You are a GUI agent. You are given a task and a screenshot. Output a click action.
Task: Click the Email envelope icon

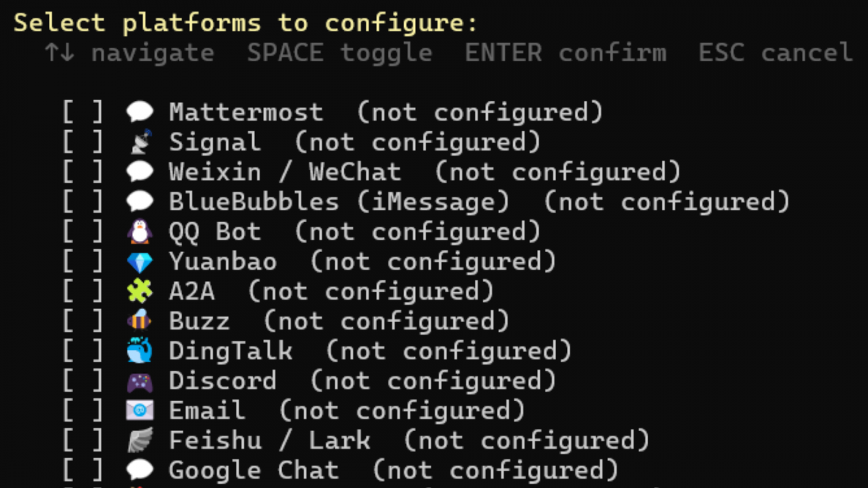point(140,410)
